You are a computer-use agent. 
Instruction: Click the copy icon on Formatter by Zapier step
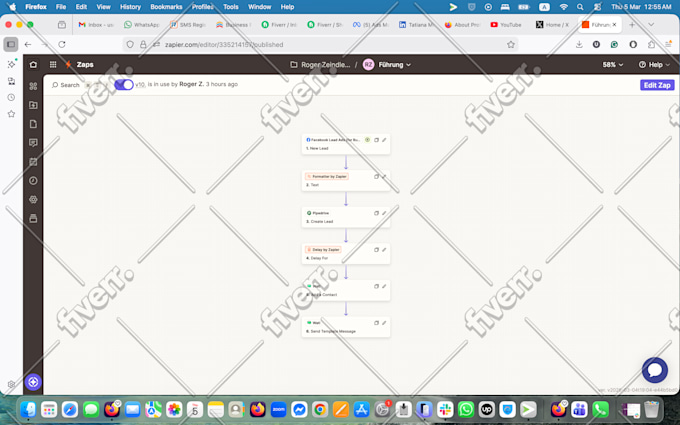(376, 177)
